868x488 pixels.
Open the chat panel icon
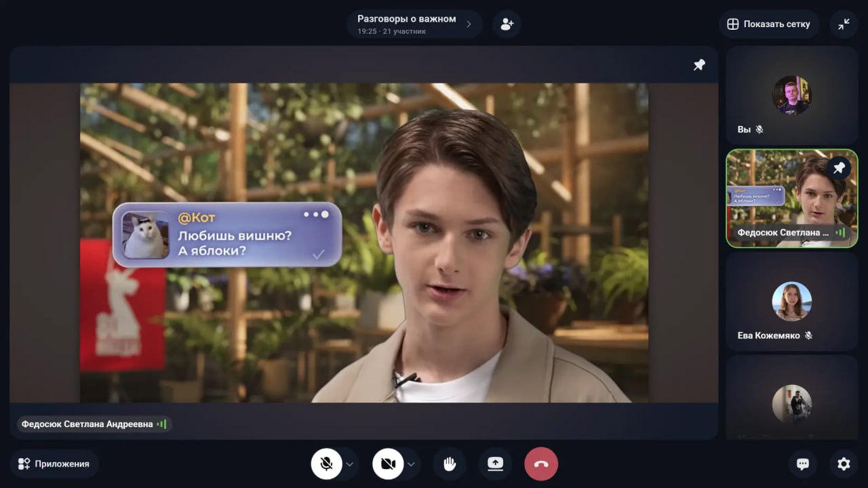[803, 464]
